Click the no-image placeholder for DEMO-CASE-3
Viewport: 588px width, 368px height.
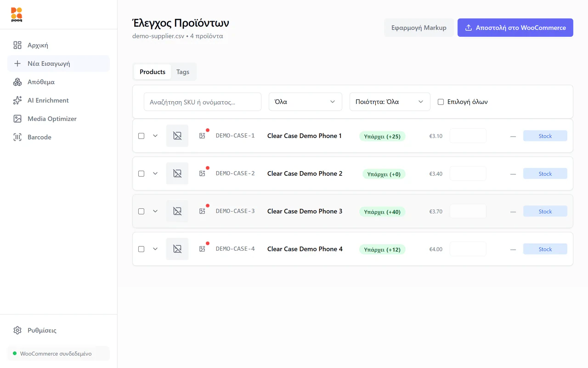[x=177, y=211]
